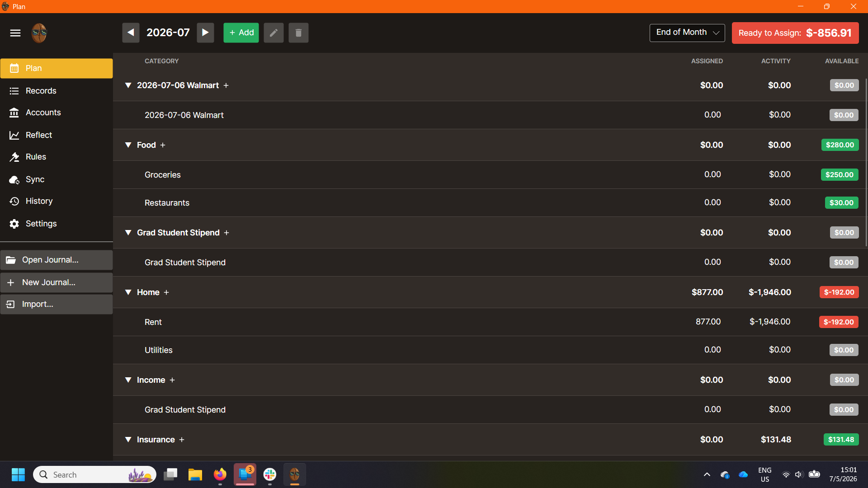Screen dimensions: 868x488
Task: Collapse the Income category group
Action: (128, 380)
